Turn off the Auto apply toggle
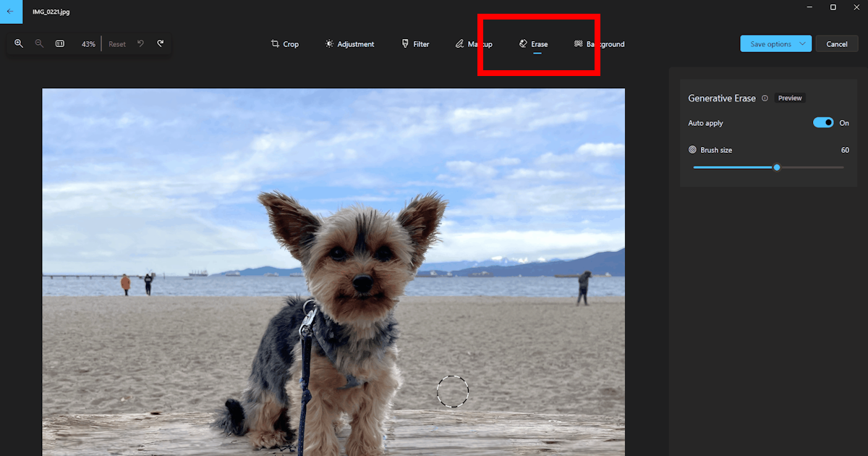Screen dimensions: 868x456 pyautogui.click(x=825, y=122)
